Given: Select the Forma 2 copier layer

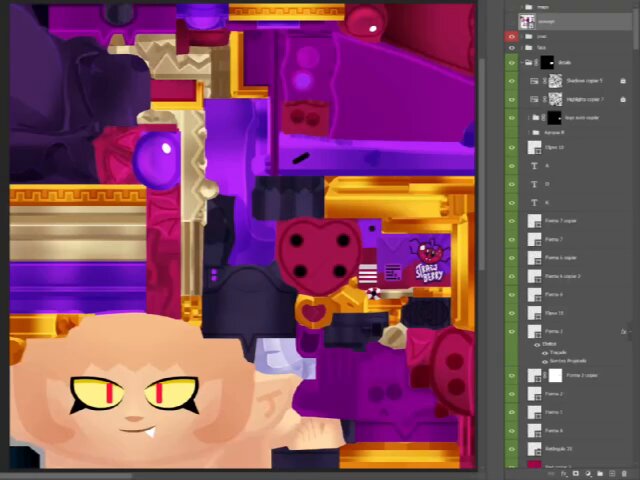Looking at the screenshot, I should tap(581, 375).
